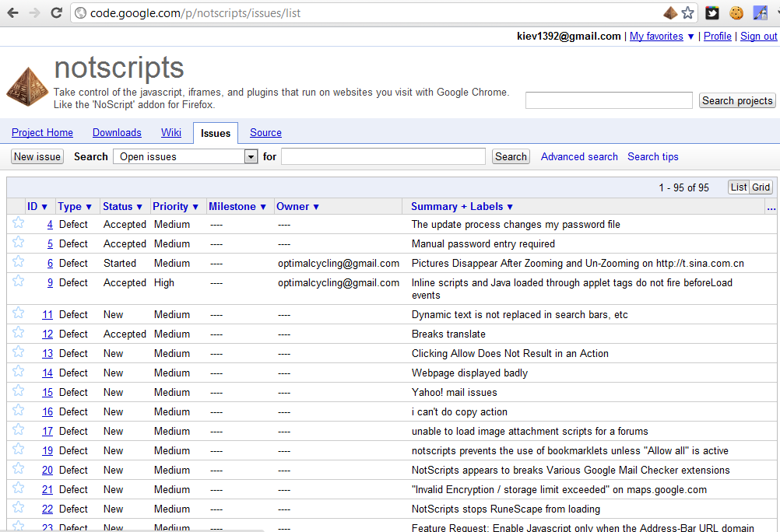Open the Advanced search link
780x532 pixels.
[579, 156]
